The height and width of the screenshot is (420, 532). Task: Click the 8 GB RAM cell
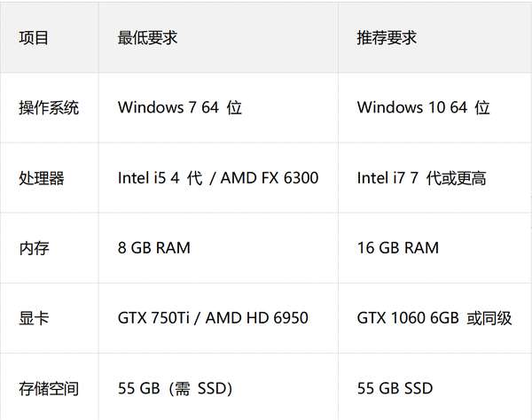pyautogui.click(x=154, y=248)
